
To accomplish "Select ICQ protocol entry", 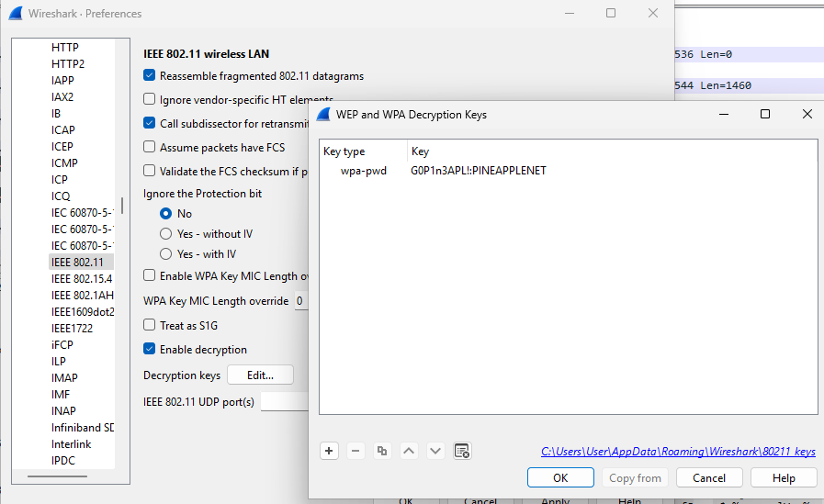I will tap(61, 196).
